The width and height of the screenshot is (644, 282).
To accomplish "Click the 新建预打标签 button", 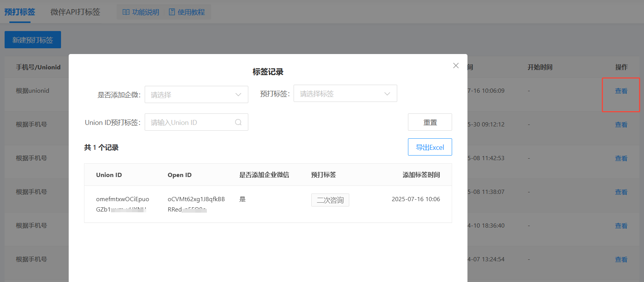I will point(33,40).
